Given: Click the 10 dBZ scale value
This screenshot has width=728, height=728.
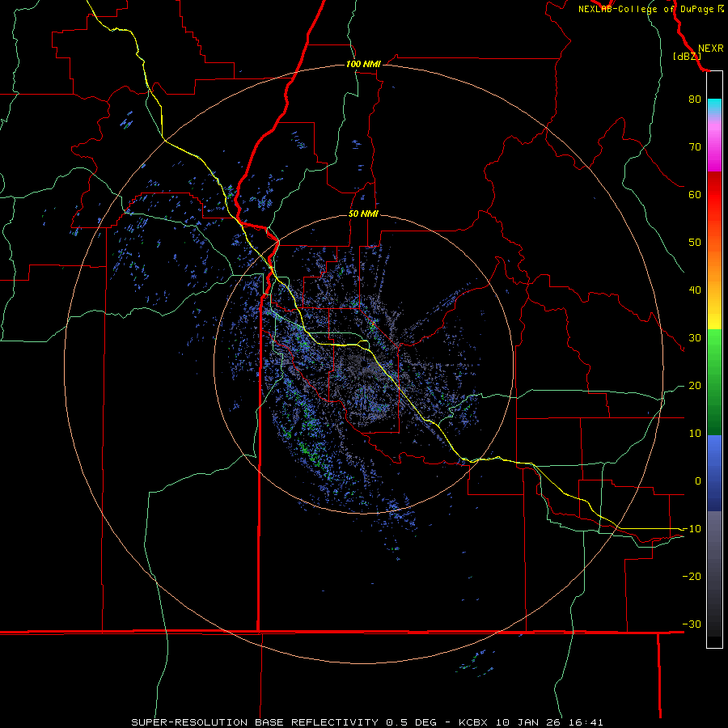Looking at the screenshot, I should tap(695, 434).
